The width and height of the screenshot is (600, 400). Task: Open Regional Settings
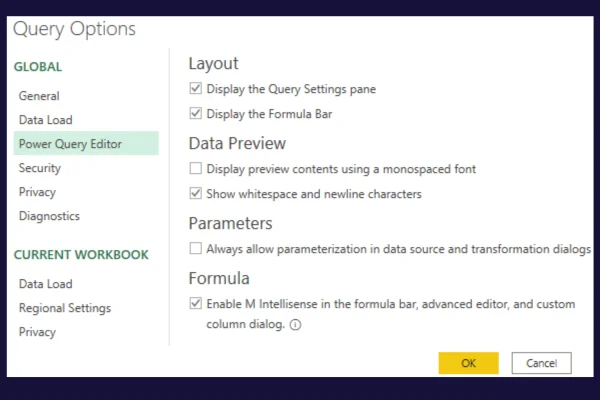65,308
